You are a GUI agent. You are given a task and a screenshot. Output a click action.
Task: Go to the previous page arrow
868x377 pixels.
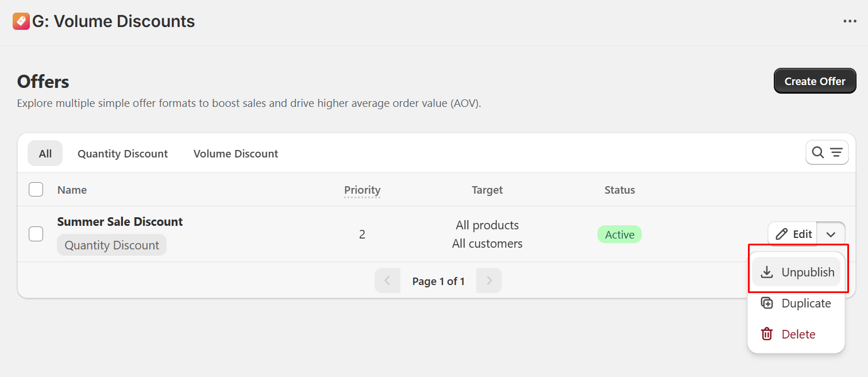click(x=387, y=281)
